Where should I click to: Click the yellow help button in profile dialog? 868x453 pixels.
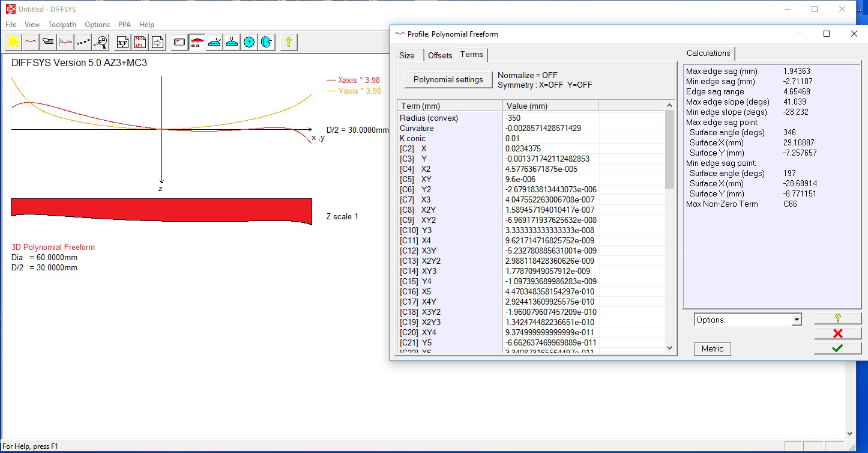click(838, 318)
